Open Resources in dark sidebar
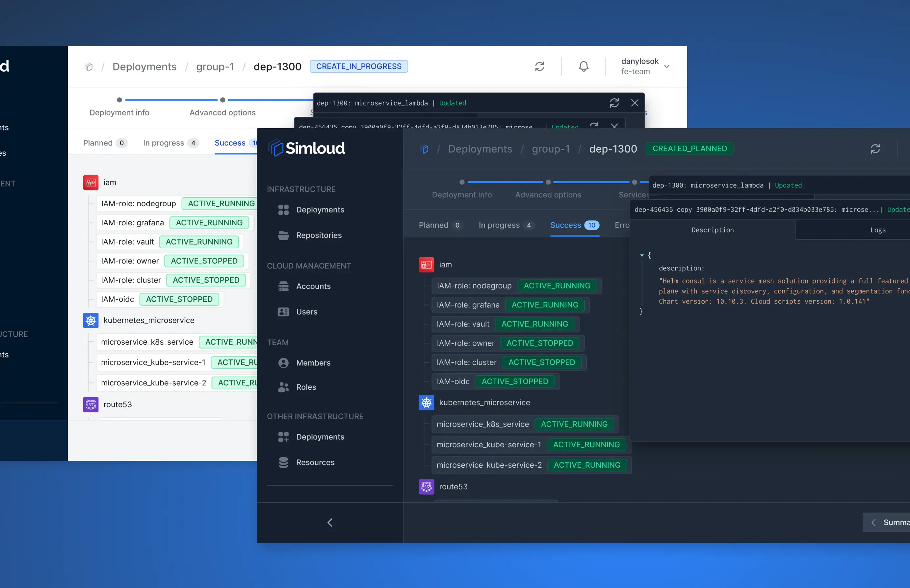Viewport: 910px width, 588px height. click(x=306, y=462)
